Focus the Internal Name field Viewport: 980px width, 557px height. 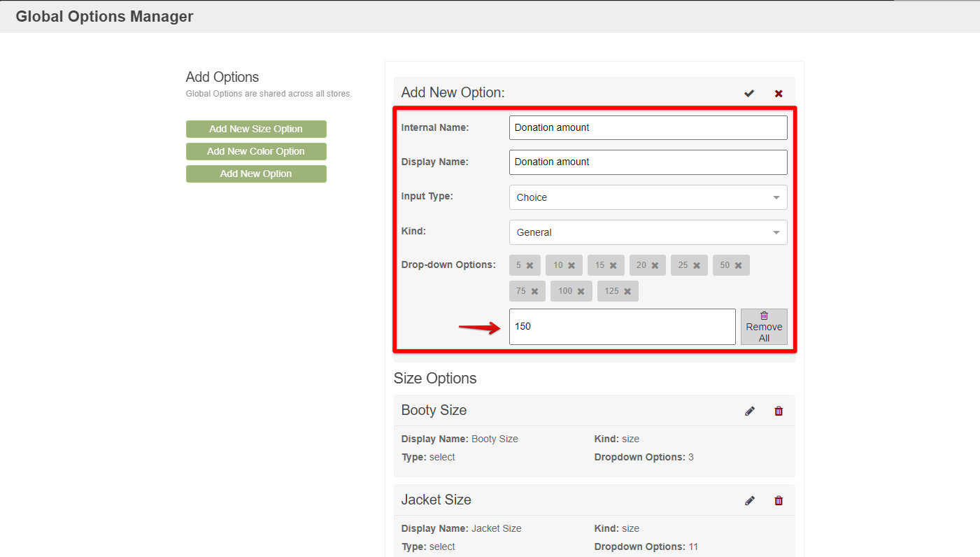pyautogui.click(x=648, y=127)
